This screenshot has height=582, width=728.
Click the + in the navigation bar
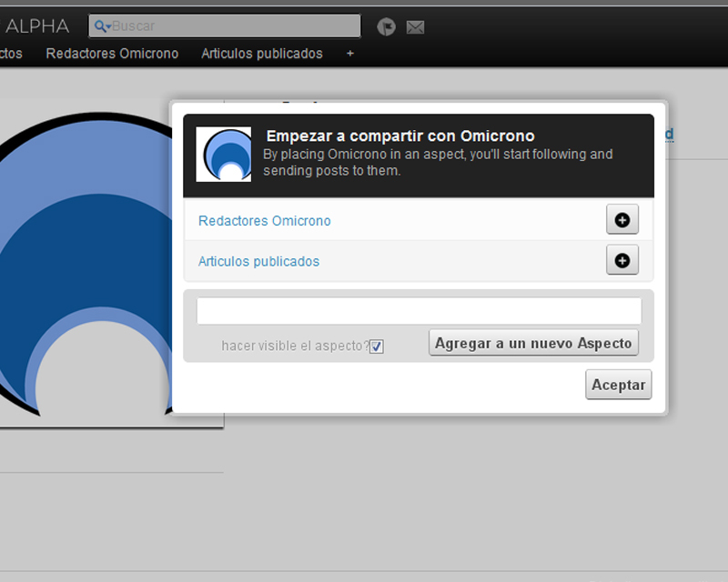click(349, 54)
